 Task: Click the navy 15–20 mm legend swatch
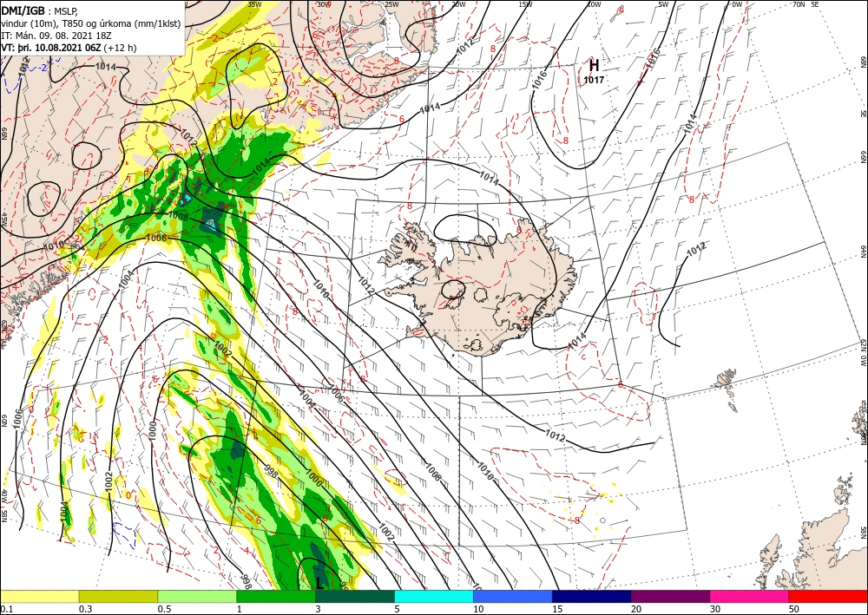coord(592,596)
